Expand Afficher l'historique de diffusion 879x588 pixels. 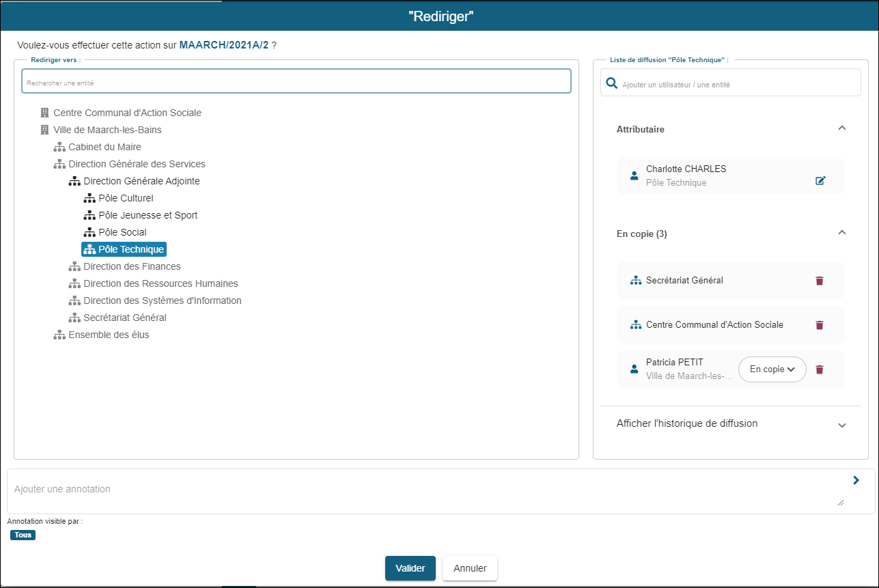pyautogui.click(x=842, y=425)
